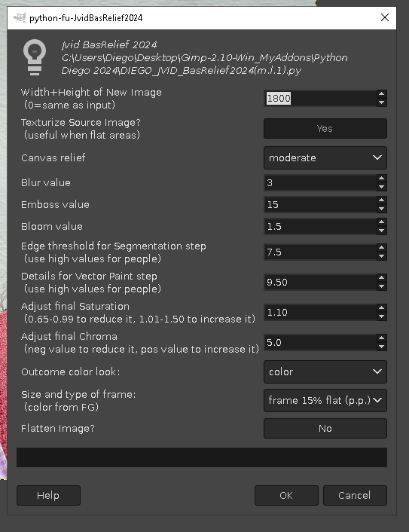Toggle Texturize Source Image Yes button
Image resolution: width=409 pixels, height=532 pixels.
tap(325, 128)
